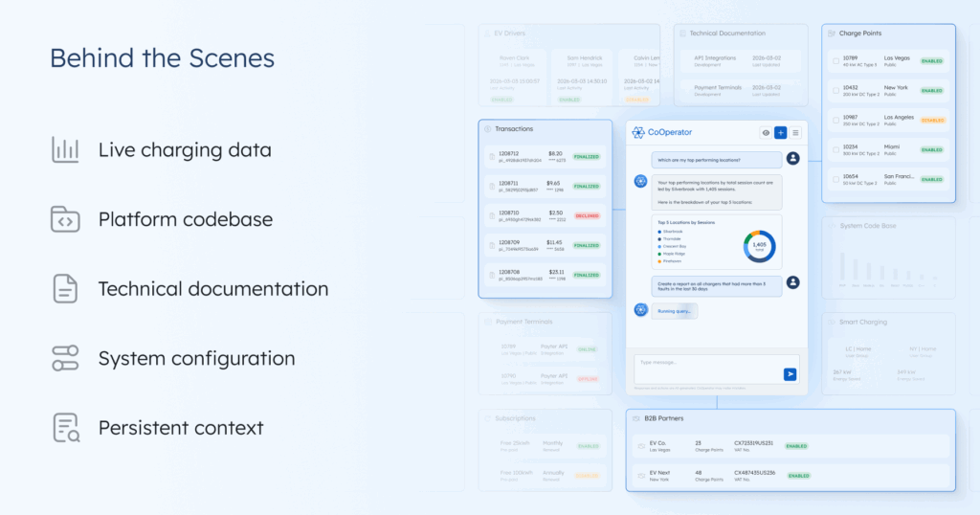Click the Technical Documentation panel header icon
Screen dimensions: 980x515
(682, 34)
